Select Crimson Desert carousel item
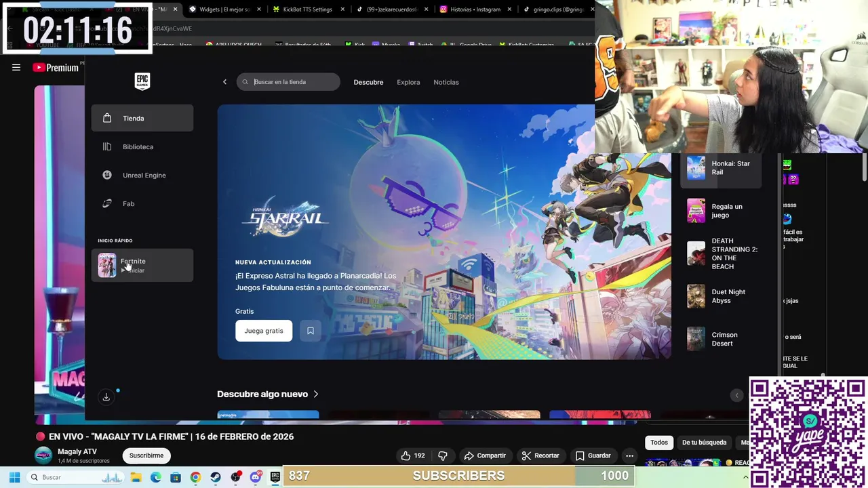 (x=721, y=339)
